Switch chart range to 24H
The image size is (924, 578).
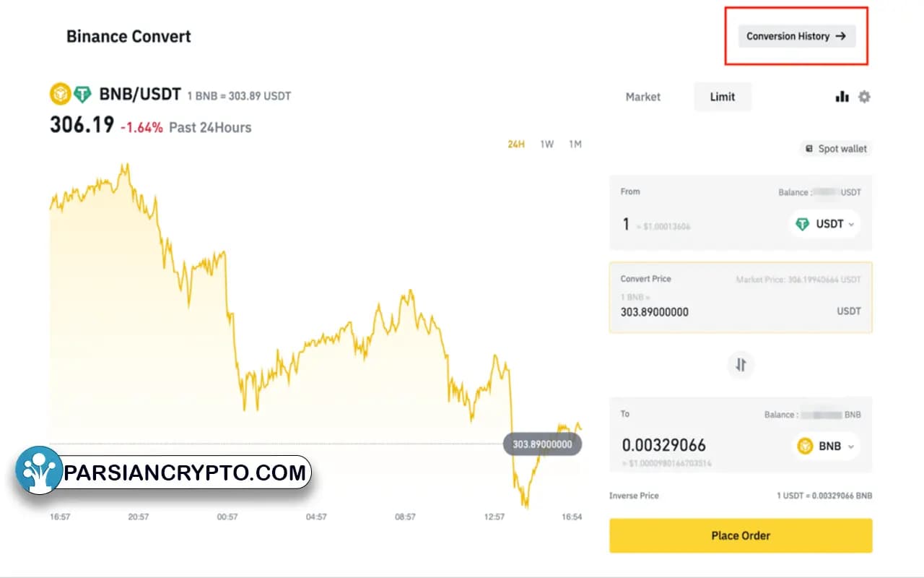[516, 144]
